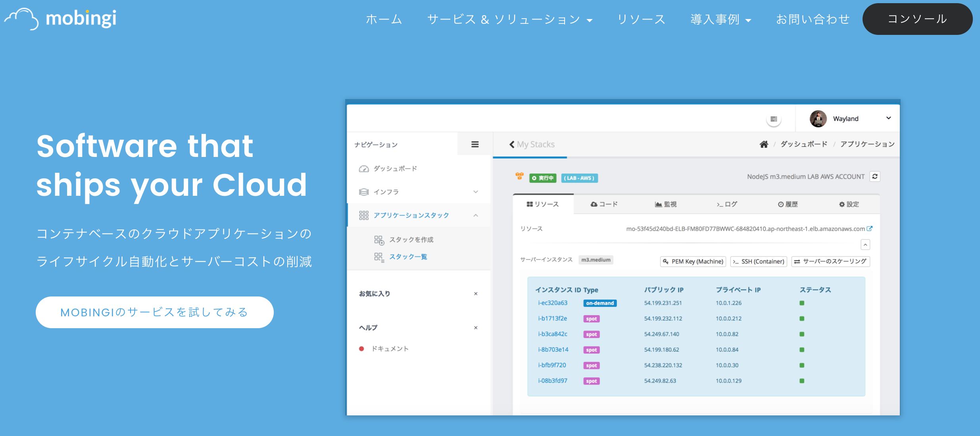The width and height of the screenshot is (980, 436).
Task: Click the スタックを作成 icon
Action: coord(379,240)
